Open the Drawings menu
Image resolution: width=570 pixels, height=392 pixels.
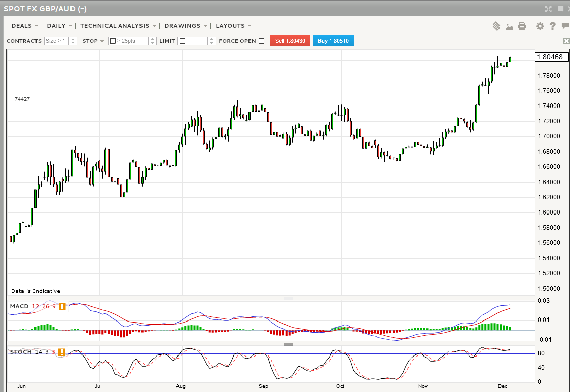pos(186,26)
